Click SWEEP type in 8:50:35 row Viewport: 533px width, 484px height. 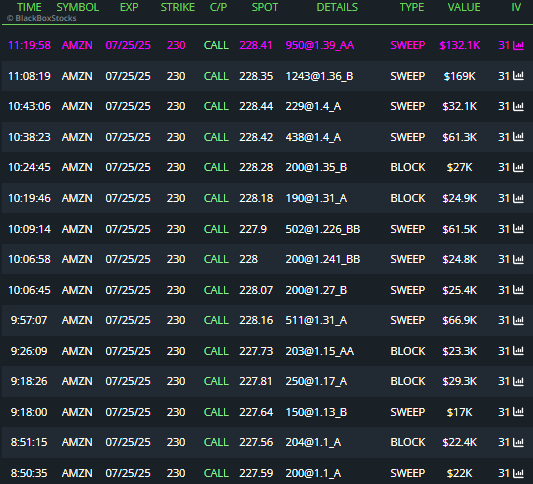coord(408,473)
